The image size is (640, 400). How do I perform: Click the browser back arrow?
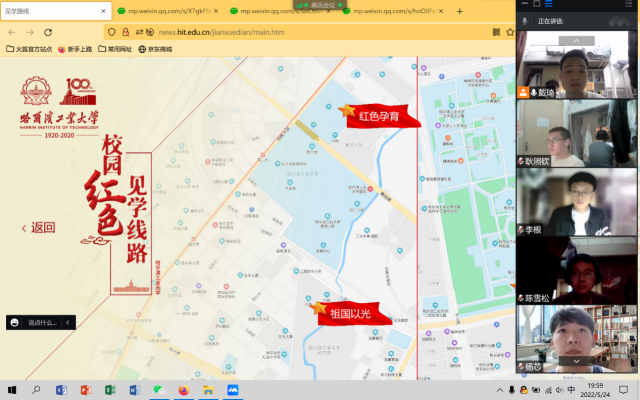[12, 31]
